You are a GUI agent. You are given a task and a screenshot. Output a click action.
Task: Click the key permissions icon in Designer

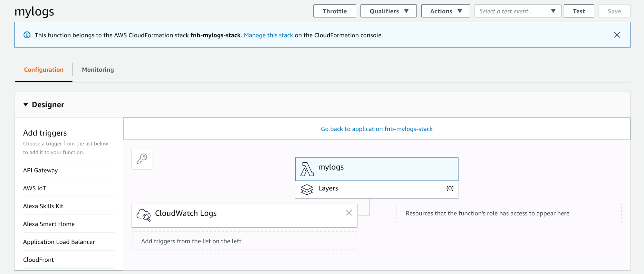[x=142, y=159]
